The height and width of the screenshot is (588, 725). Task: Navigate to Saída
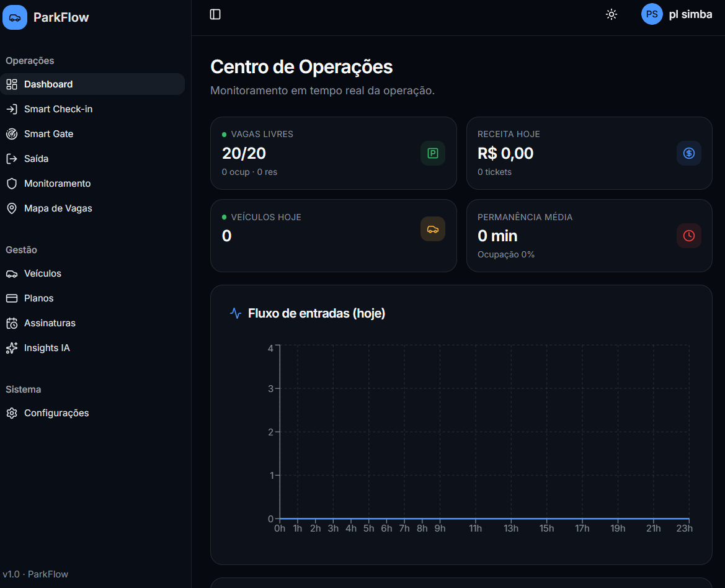92,159
